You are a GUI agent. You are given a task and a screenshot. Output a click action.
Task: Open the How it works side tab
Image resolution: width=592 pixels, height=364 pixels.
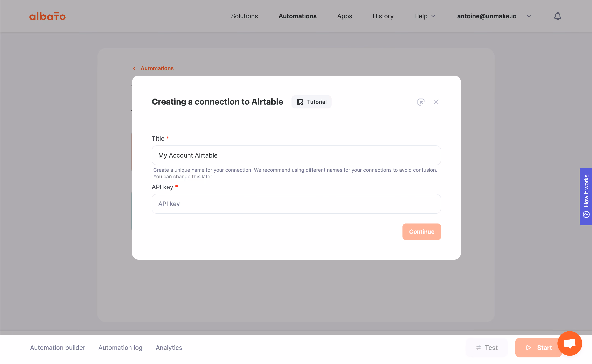point(585,196)
